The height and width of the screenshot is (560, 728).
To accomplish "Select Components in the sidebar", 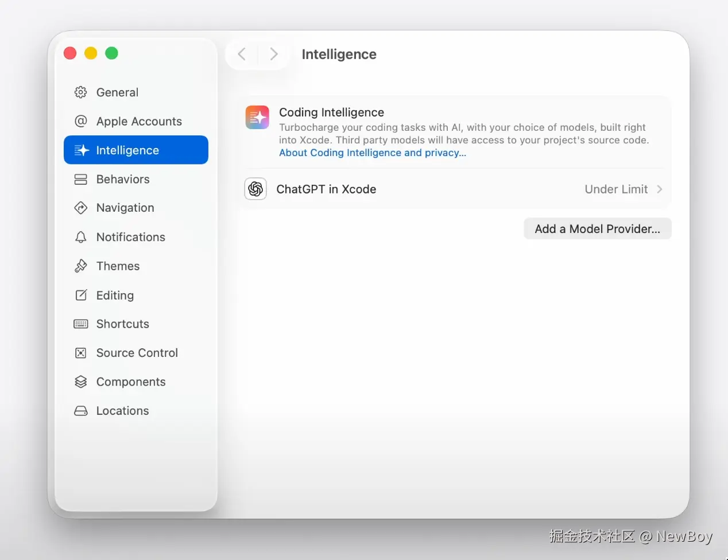I will [x=136, y=382].
